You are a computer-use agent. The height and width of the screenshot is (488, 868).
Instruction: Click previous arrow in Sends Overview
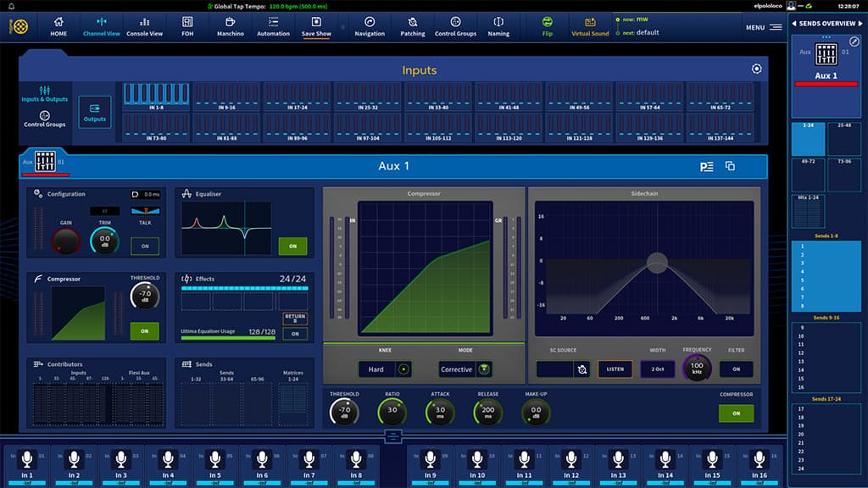[793, 23]
